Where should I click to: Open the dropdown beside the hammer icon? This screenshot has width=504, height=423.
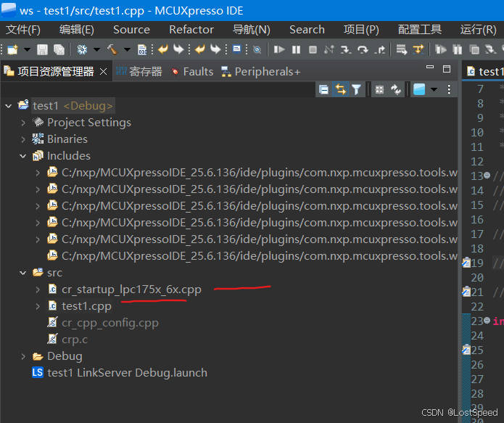(128, 49)
